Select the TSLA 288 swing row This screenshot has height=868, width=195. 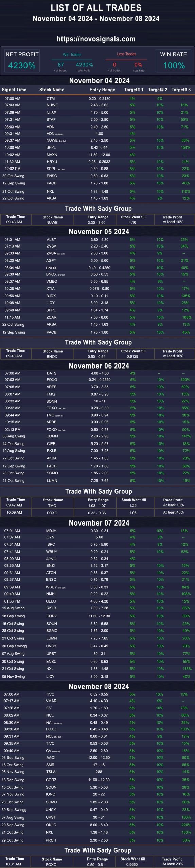(x=97, y=772)
